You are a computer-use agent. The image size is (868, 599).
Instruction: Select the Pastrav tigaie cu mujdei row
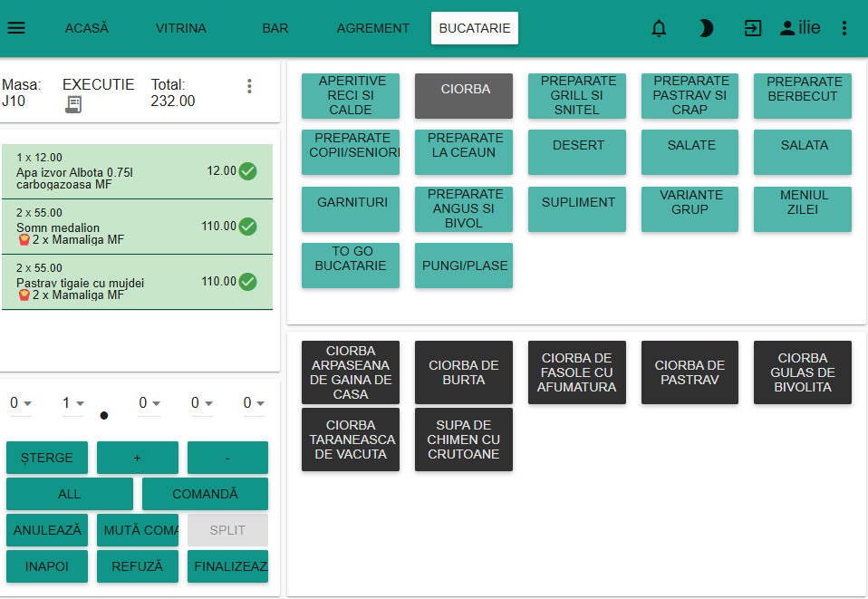(x=138, y=282)
